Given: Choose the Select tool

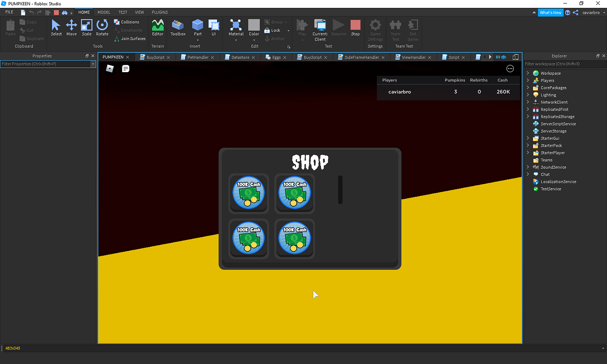Looking at the screenshot, I should click(56, 28).
